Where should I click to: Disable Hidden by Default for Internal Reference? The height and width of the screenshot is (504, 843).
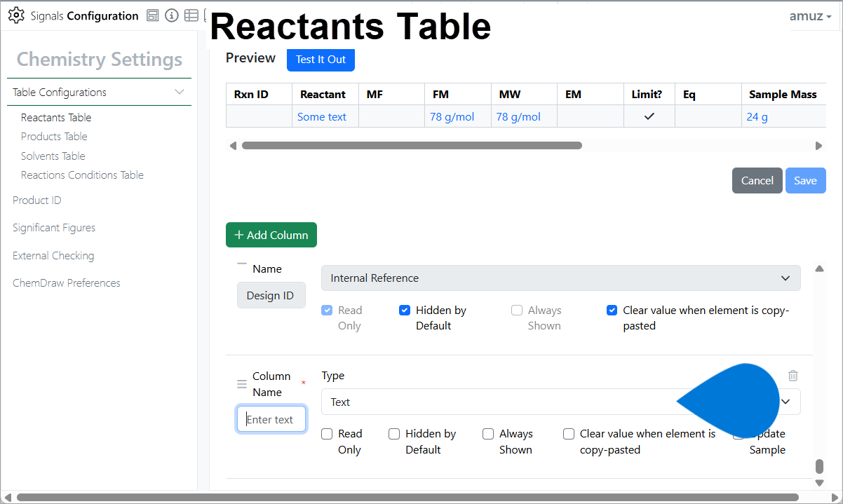[x=405, y=310]
